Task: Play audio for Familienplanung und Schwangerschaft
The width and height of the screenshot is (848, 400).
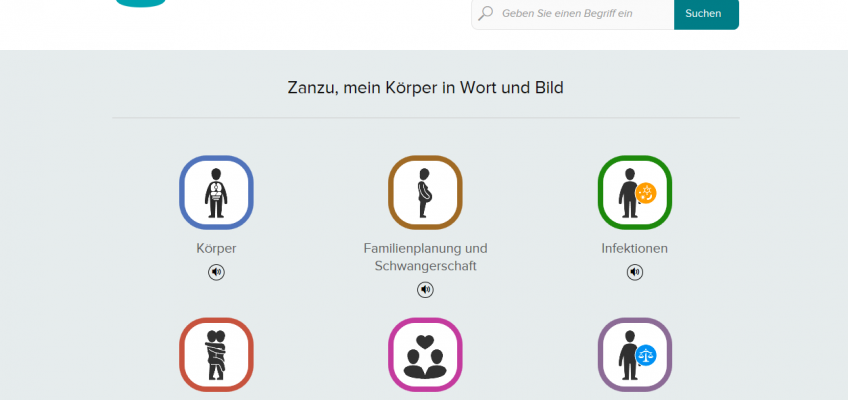Action: pos(425,290)
